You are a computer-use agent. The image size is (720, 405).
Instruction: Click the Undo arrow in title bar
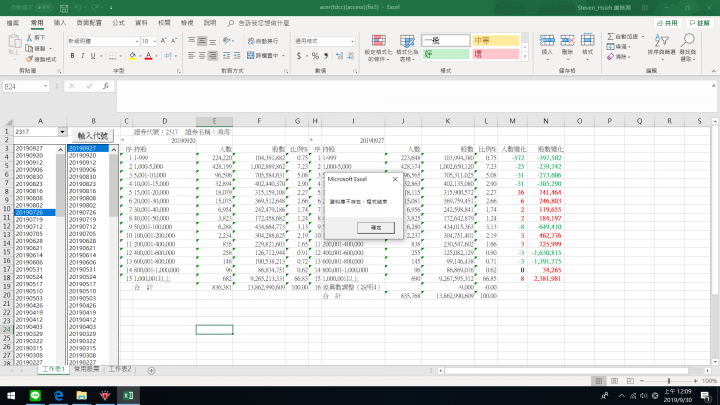[x=78, y=8]
